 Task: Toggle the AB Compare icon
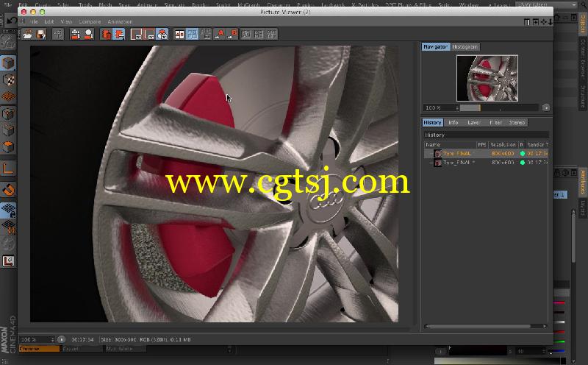[179, 35]
